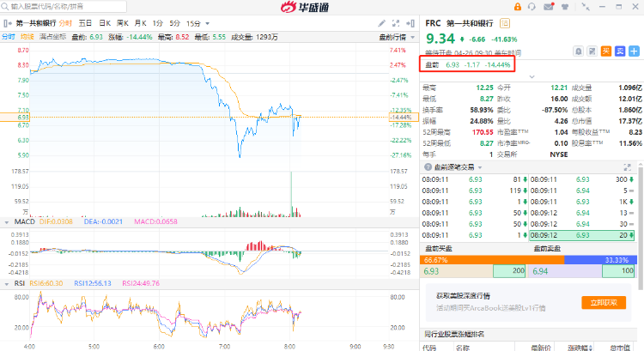
Task: Click the -14.44% marker on right axis
Action: pyautogui.click(x=404, y=118)
